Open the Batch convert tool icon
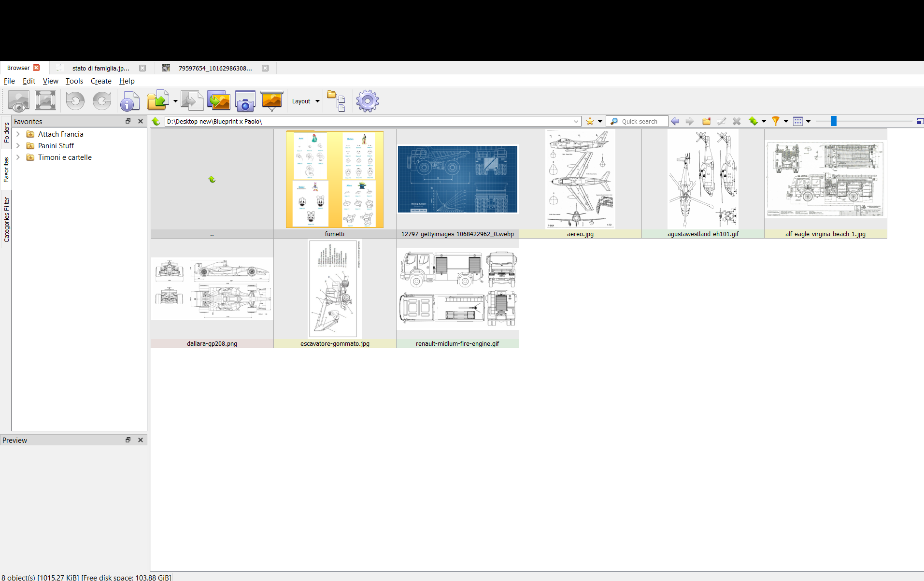Image resolution: width=924 pixels, height=581 pixels. [x=219, y=101]
